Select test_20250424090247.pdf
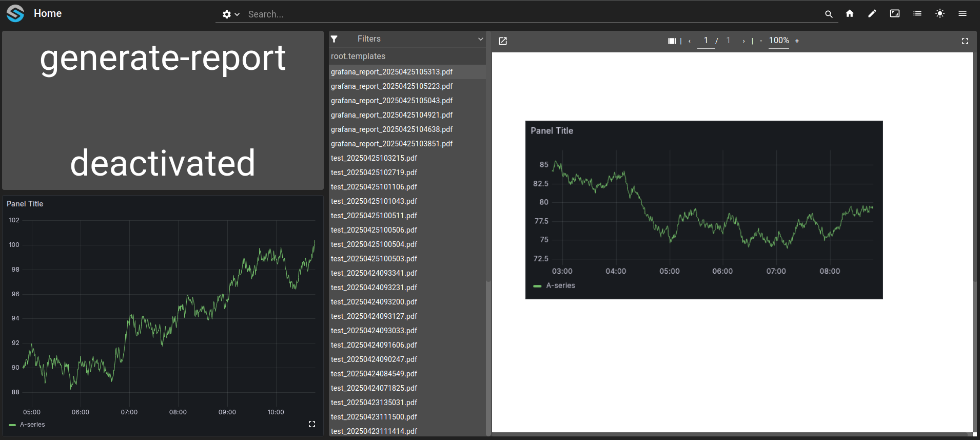 pyautogui.click(x=407, y=359)
